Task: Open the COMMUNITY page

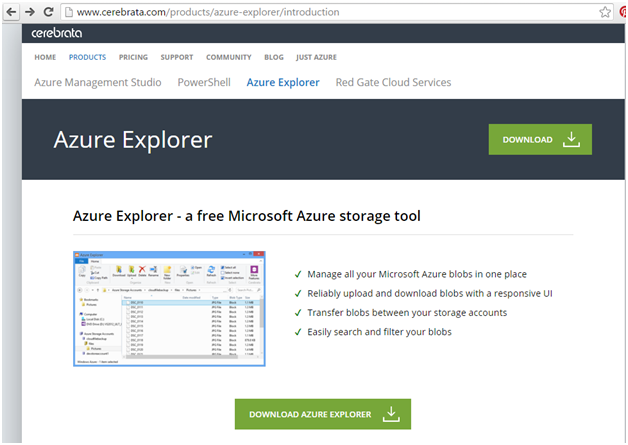Action: tap(229, 57)
